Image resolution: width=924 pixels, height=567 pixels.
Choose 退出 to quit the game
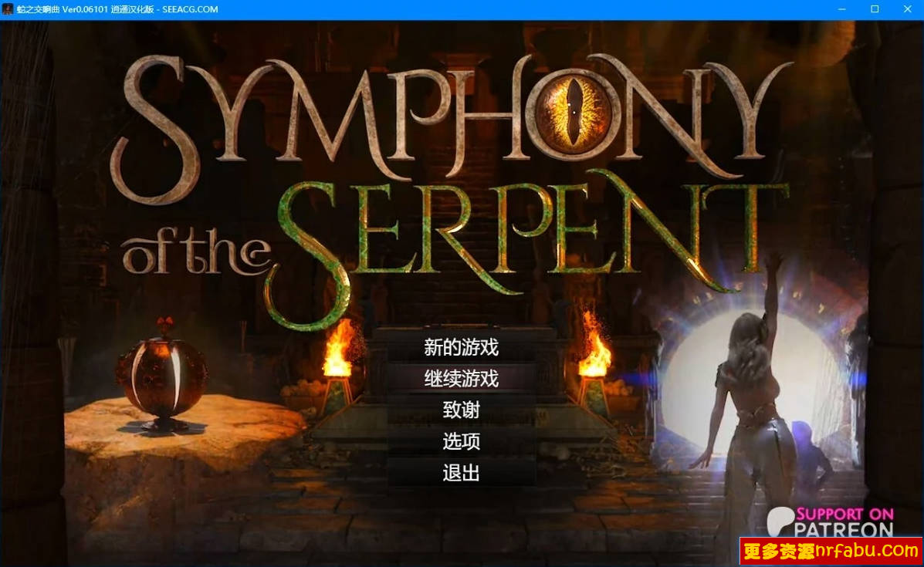(461, 473)
